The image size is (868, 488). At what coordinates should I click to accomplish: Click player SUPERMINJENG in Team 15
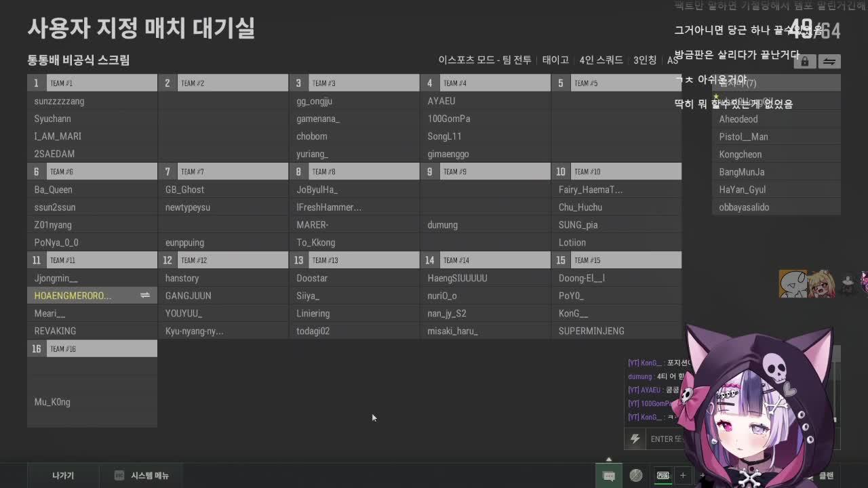click(x=591, y=331)
